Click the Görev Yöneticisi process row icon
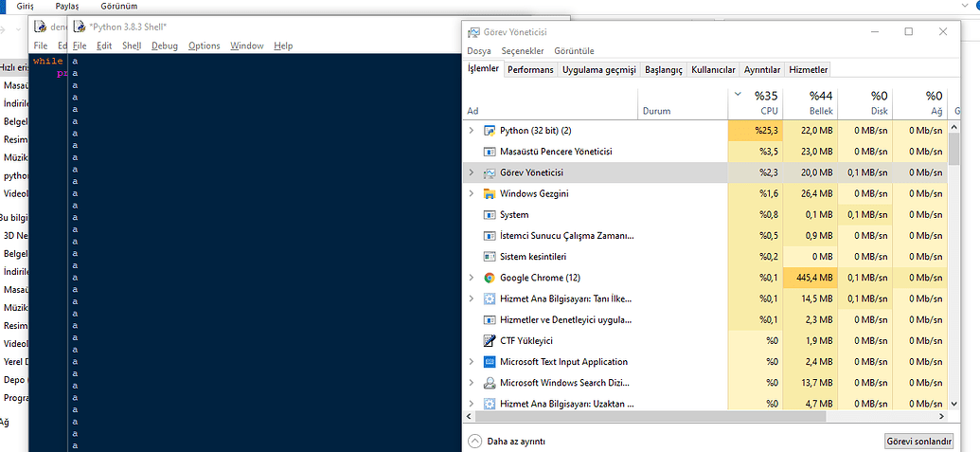The width and height of the screenshot is (980, 452). point(490,172)
